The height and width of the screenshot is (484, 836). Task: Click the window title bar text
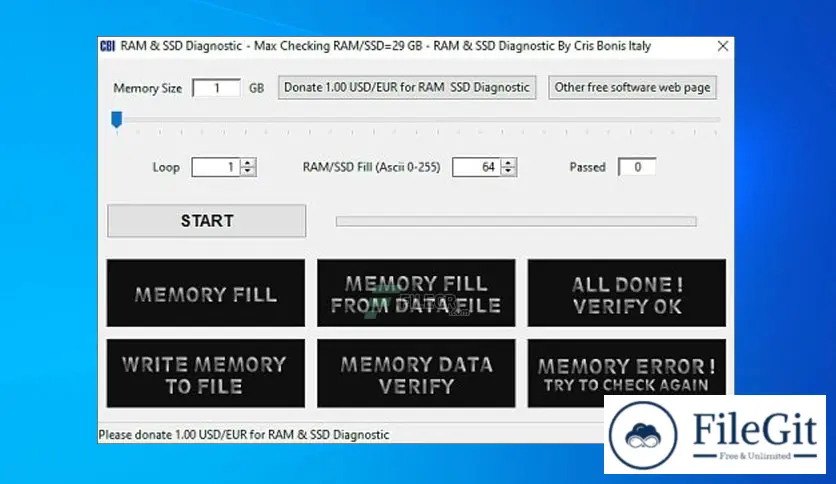pyautogui.click(x=385, y=46)
